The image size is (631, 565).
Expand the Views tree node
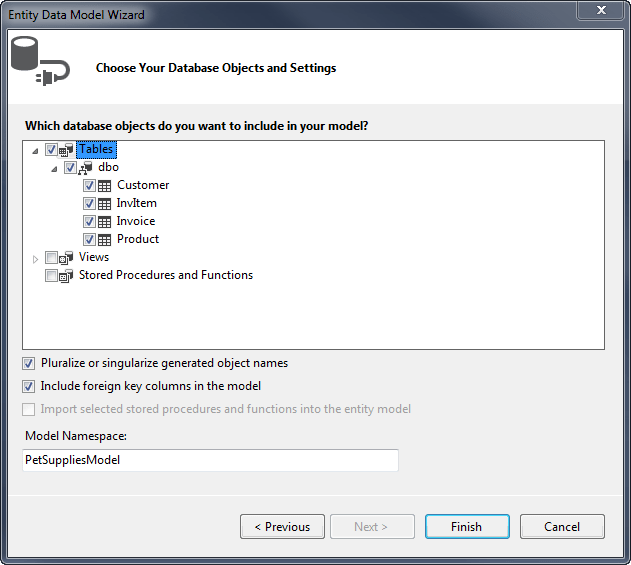click(36, 258)
